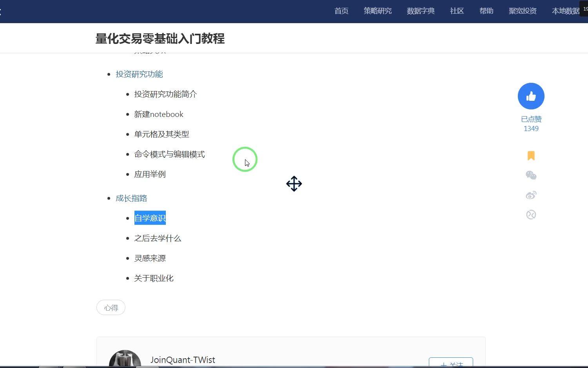This screenshot has width=588, height=368.
Task: Open the 本地数据 navigation item
Action: [565, 11]
